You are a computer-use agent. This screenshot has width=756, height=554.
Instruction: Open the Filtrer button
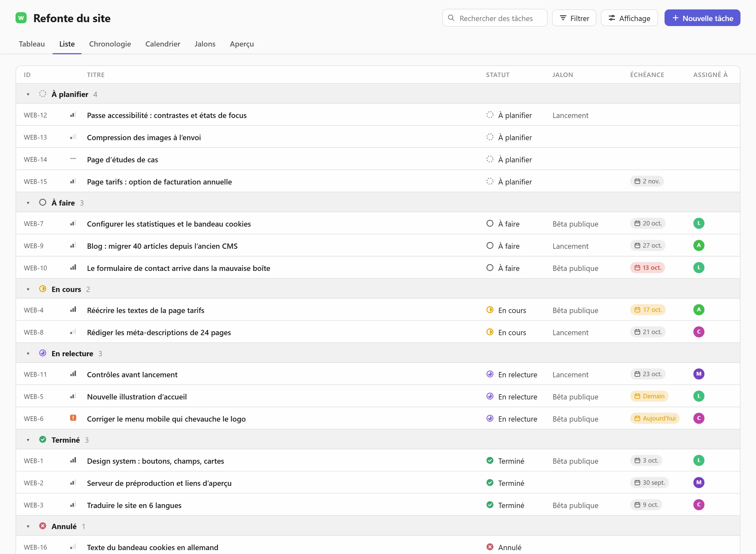coord(574,18)
